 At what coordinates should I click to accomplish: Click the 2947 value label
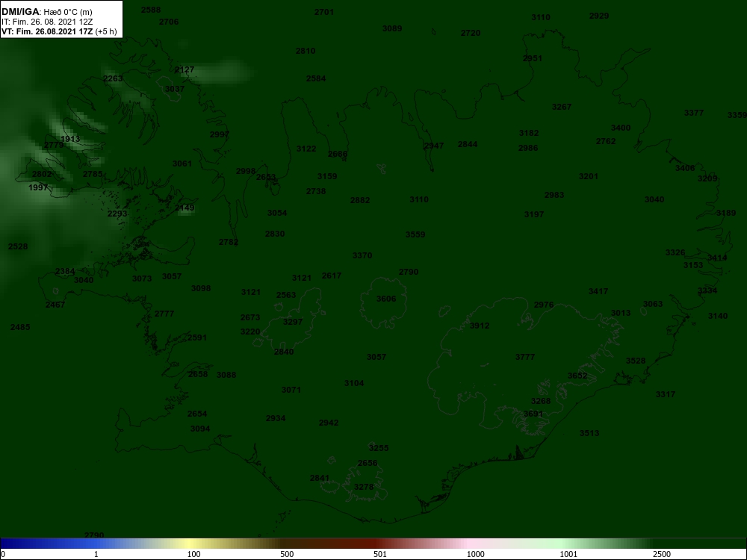tap(433, 146)
